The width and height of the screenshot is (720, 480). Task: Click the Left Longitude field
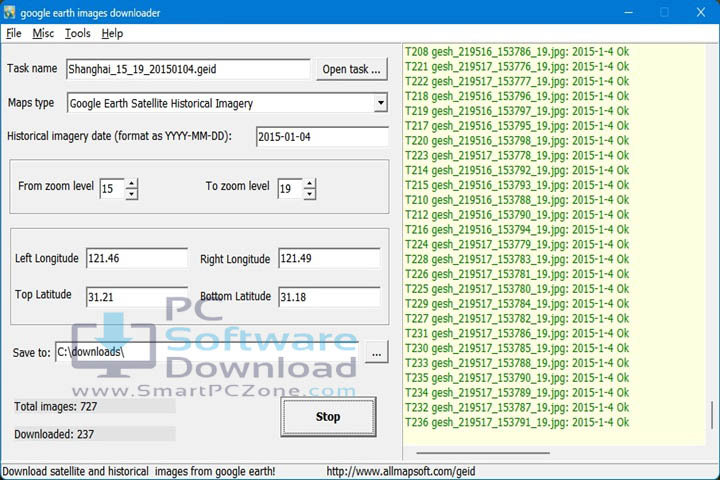click(x=137, y=258)
